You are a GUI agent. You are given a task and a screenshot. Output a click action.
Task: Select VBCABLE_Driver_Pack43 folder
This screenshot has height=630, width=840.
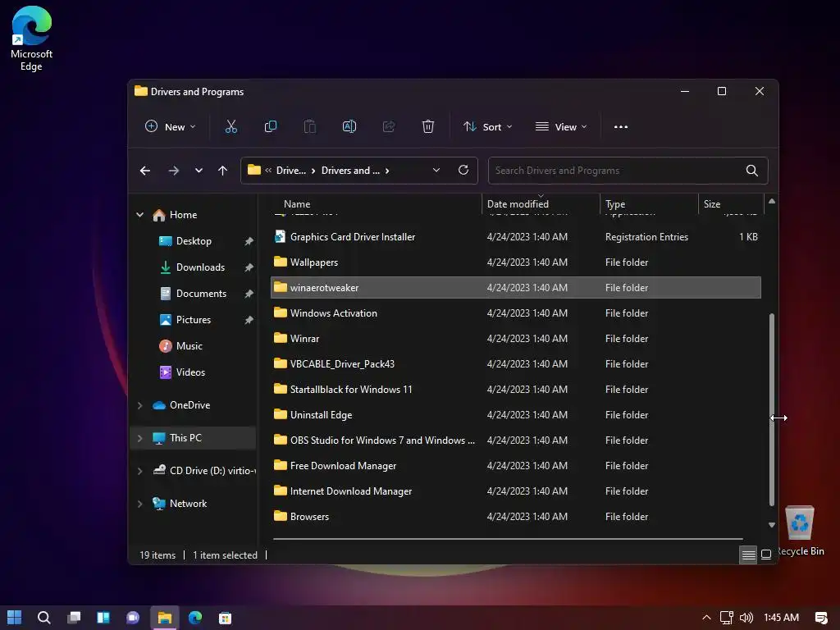(515, 364)
